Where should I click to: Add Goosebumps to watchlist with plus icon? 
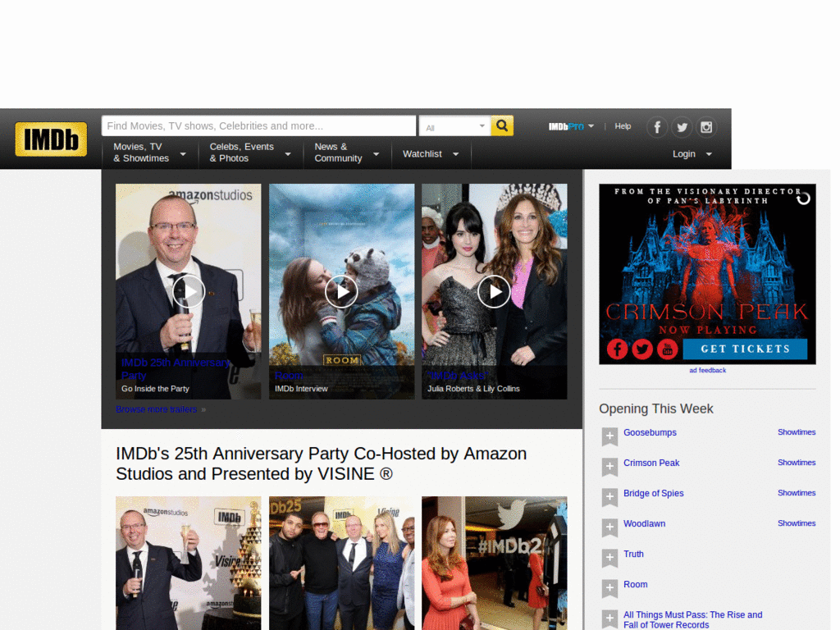(609, 436)
